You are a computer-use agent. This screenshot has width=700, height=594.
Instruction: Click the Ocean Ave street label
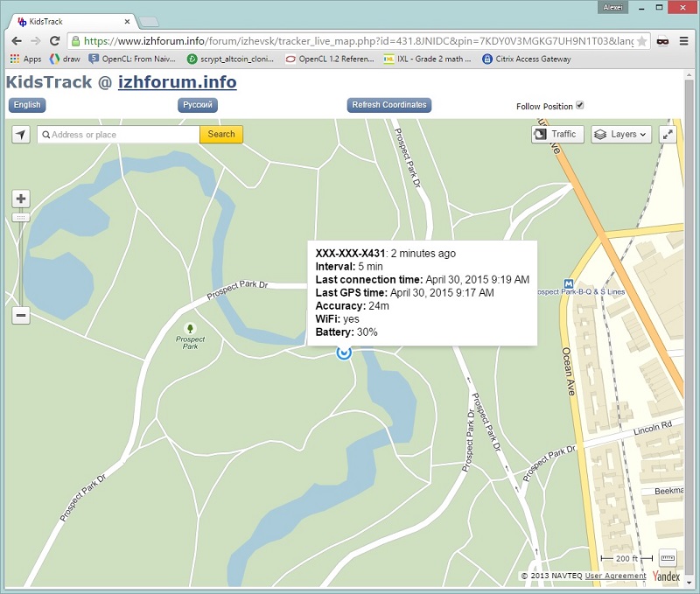point(568,371)
